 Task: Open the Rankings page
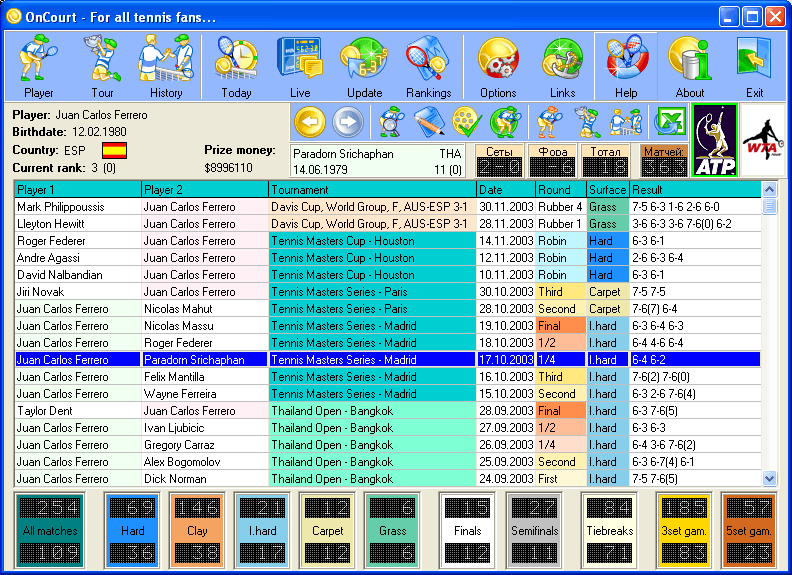tap(428, 66)
